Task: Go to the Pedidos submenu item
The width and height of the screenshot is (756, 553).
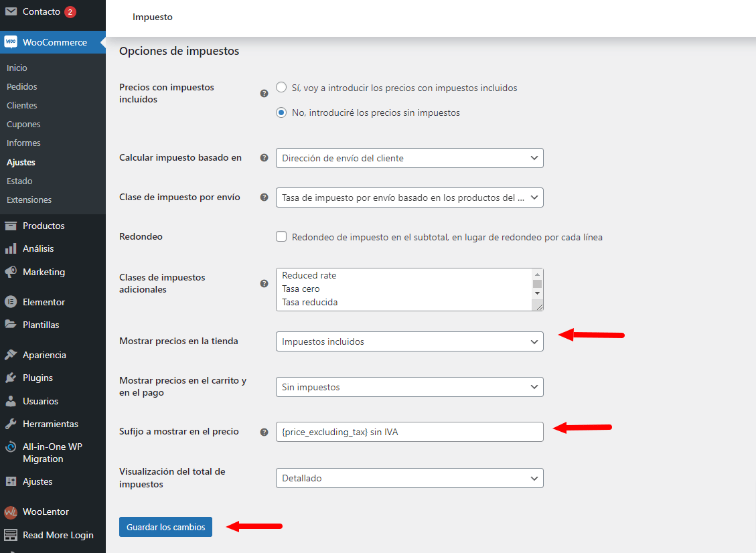Action: click(x=21, y=87)
